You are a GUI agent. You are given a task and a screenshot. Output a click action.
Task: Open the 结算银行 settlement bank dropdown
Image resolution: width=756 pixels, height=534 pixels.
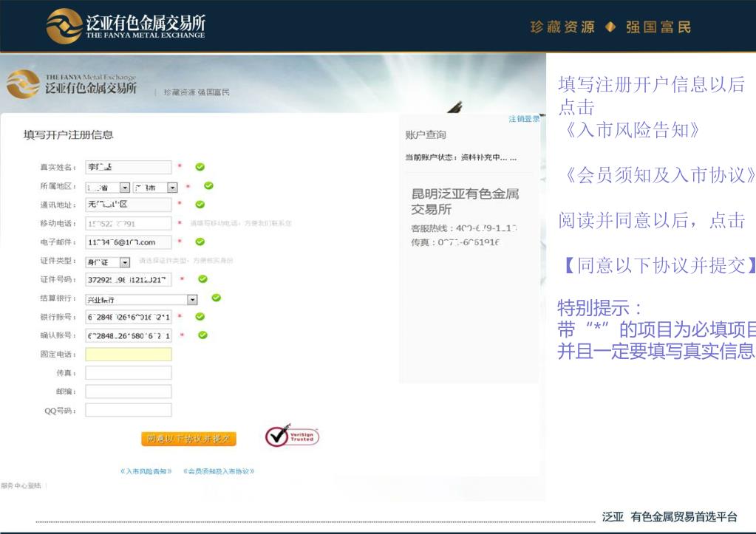click(x=141, y=299)
